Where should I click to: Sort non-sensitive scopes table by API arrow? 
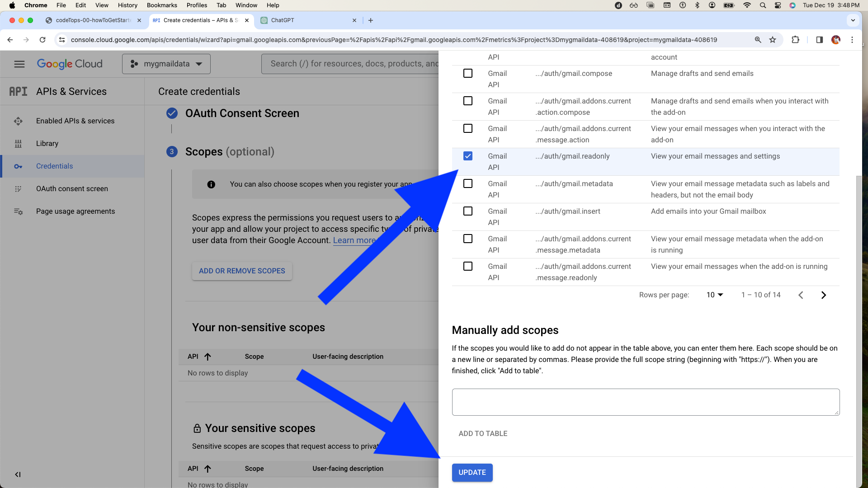pyautogui.click(x=208, y=357)
